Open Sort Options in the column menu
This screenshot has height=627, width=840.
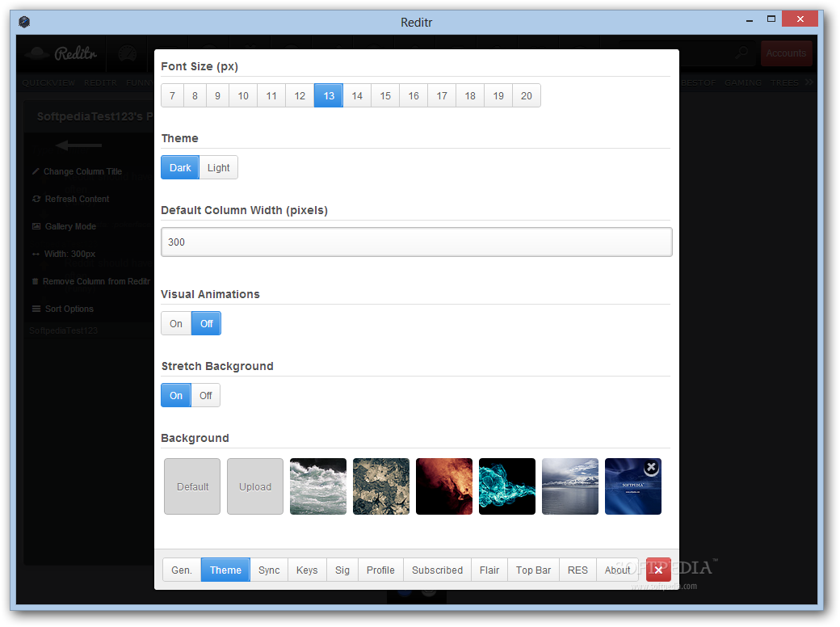pos(63,309)
